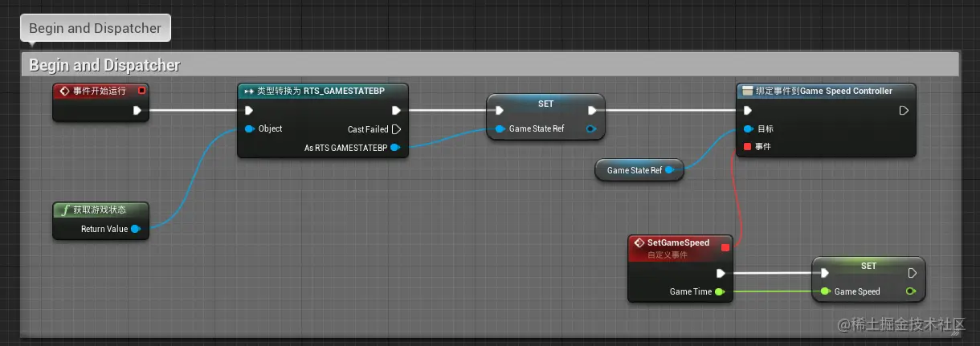The height and width of the screenshot is (346, 980).
Task: Click the Game Speed green input pin
Action: point(825,291)
